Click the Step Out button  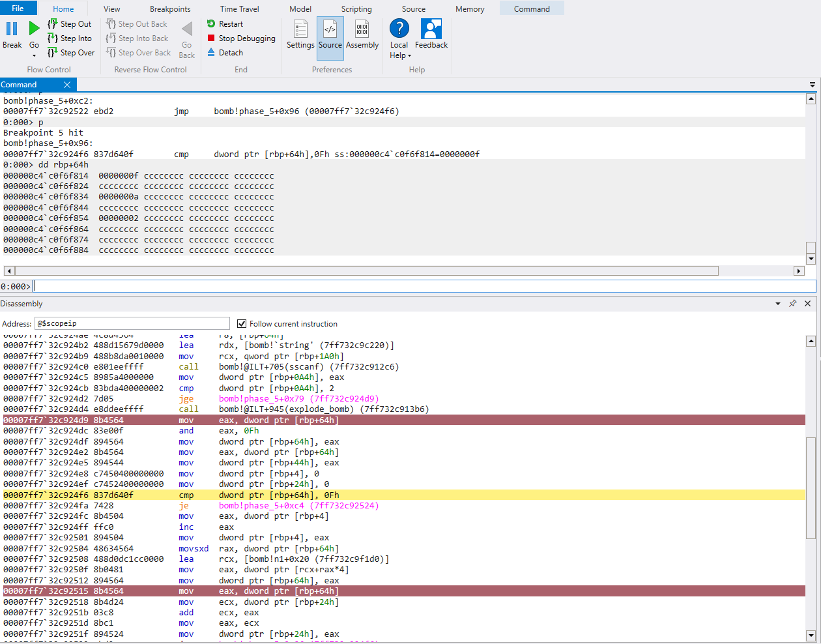coord(69,24)
